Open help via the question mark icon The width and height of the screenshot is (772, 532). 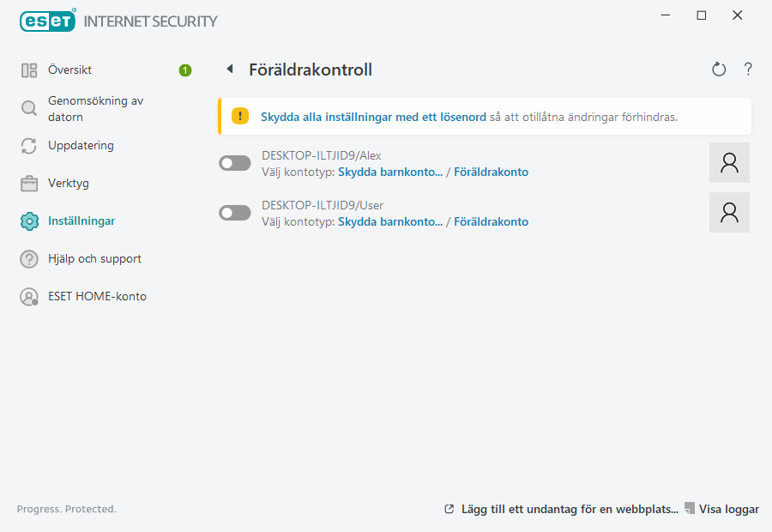pyautogui.click(x=747, y=69)
